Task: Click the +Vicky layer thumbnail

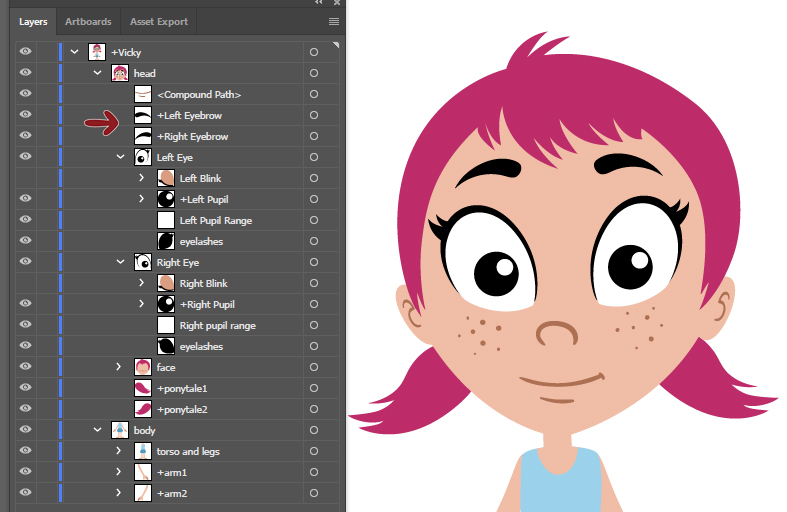Action: 97,52
